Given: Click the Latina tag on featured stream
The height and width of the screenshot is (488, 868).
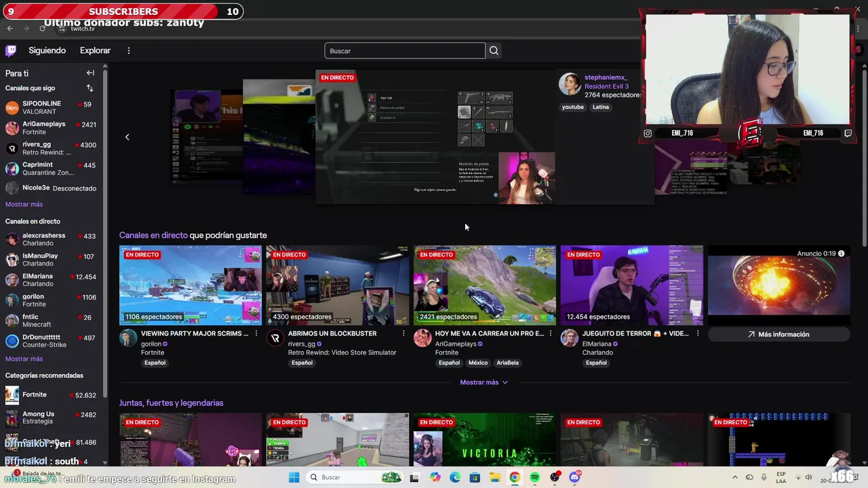Looking at the screenshot, I should [x=600, y=107].
